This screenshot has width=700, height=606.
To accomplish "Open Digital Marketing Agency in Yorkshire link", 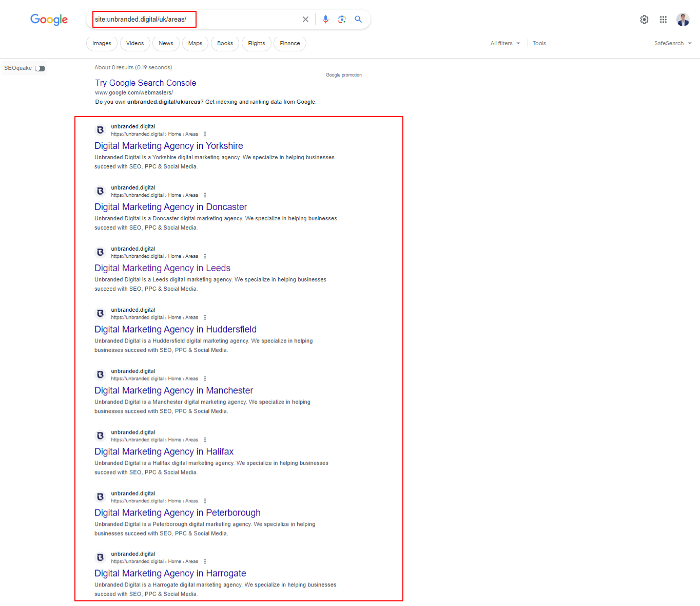I will (169, 146).
